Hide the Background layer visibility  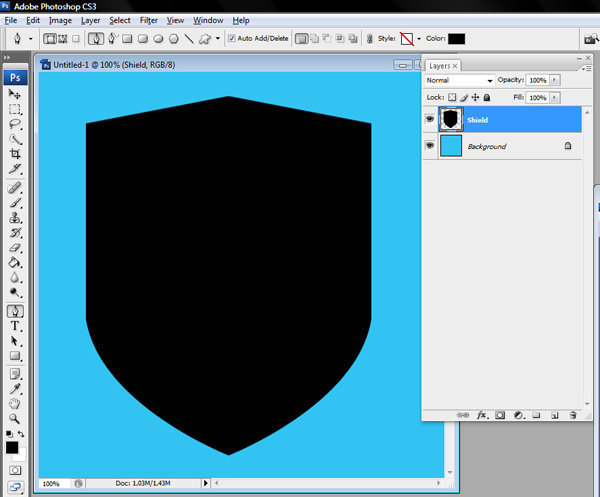[430, 146]
